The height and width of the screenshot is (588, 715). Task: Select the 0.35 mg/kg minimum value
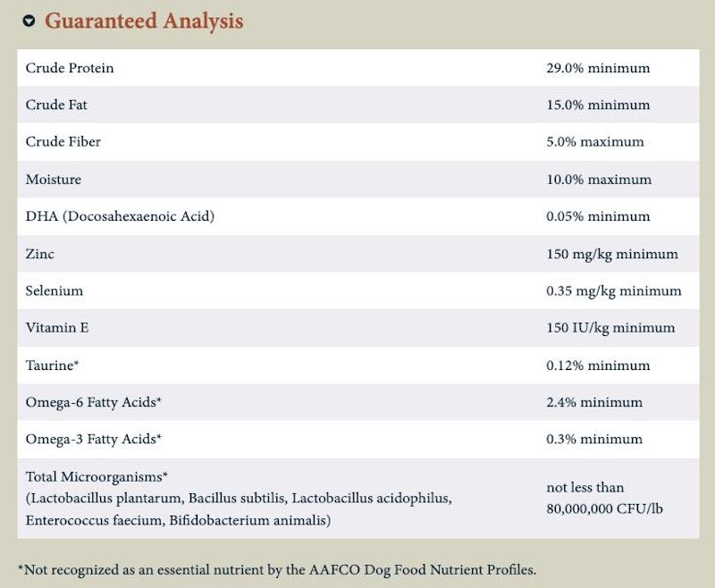(614, 291)
